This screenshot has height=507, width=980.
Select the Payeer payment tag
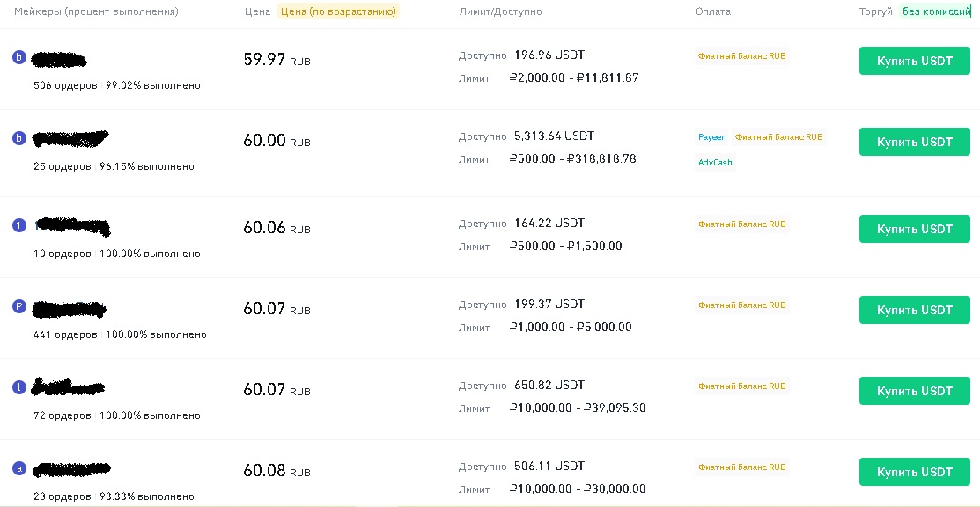point(711,137)
